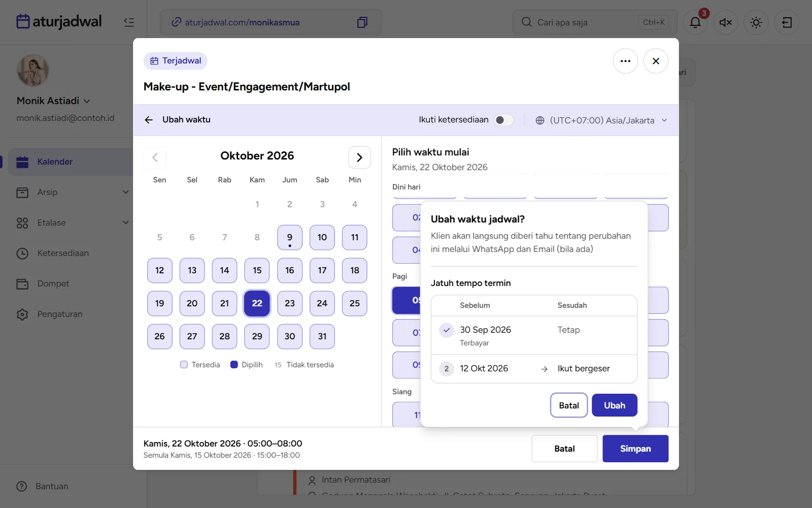Go back using the Ubah waktu arrow
This screenshot has height=508, width=812.
tap(149, 120)
